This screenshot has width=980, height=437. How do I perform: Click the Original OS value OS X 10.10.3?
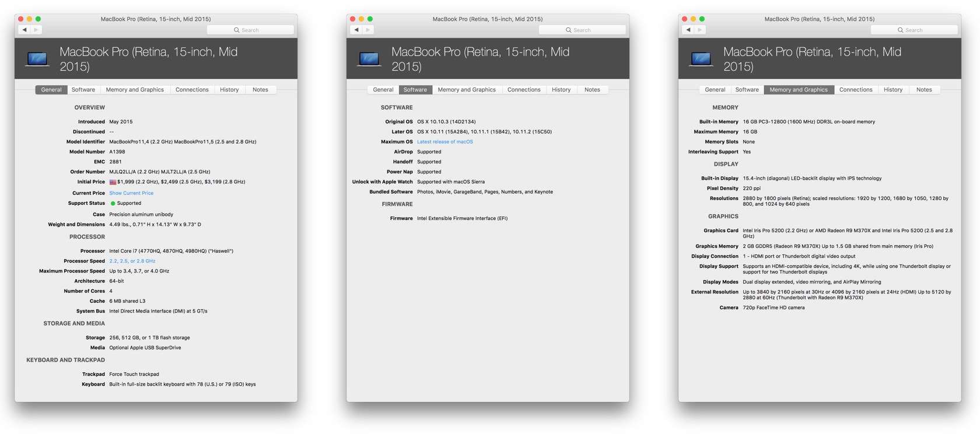pyautogui.click(x=446, y=122)
